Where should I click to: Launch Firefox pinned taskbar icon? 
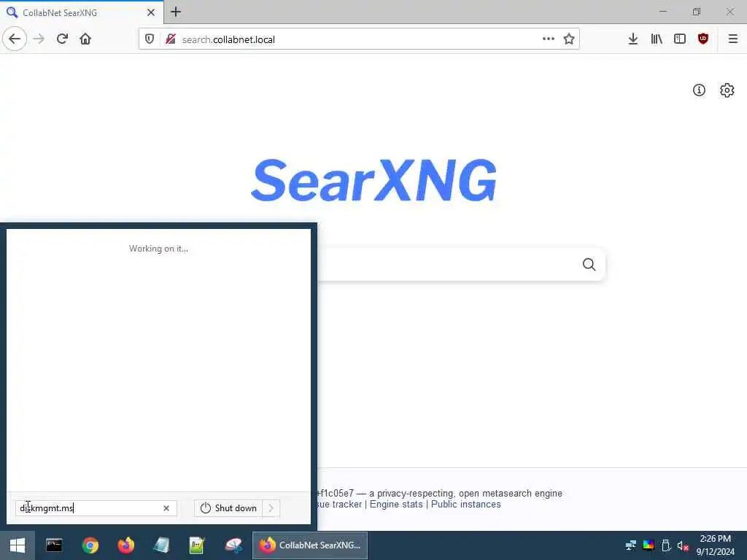125,545
